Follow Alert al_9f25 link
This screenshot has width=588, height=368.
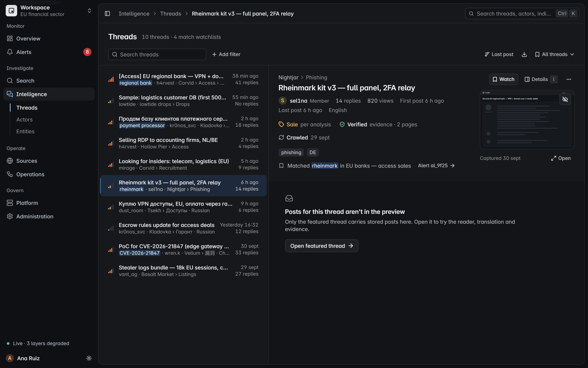[436, 166]
